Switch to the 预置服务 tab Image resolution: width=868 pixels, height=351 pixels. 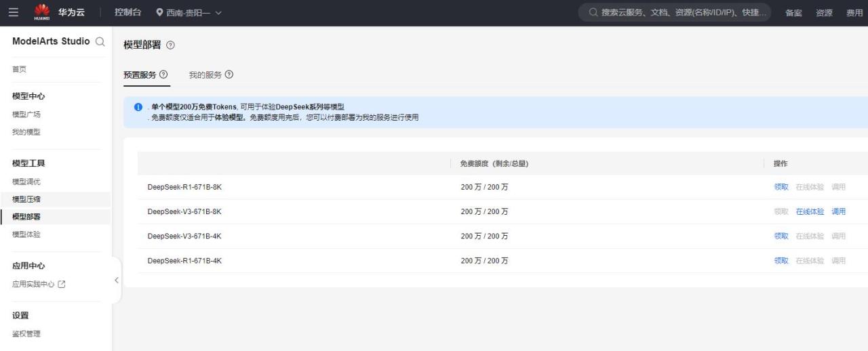click(x=141, y=75)
